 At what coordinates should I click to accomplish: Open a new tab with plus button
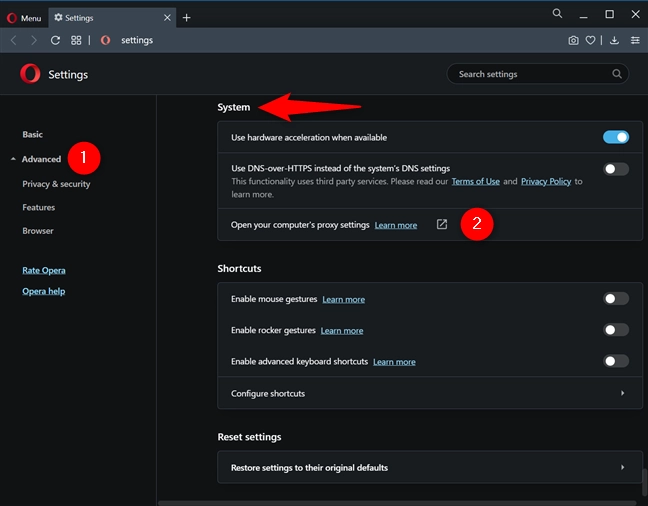[x=186, y=18]
